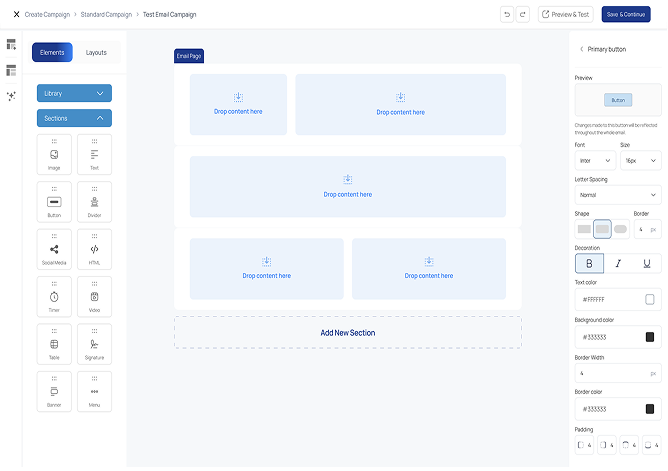This screenshot has height=471, width=668.
Task: Collapse the Sections expander
Action: click(74, 118)
